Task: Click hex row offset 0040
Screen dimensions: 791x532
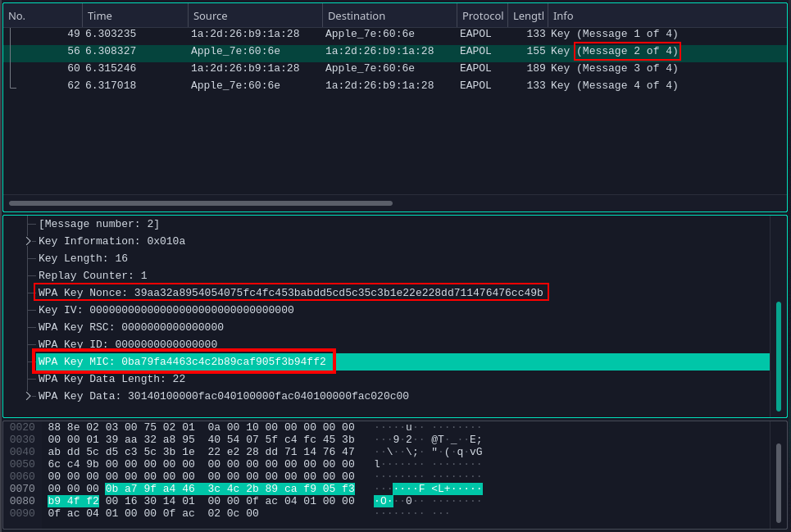Action: coord(22,452)
